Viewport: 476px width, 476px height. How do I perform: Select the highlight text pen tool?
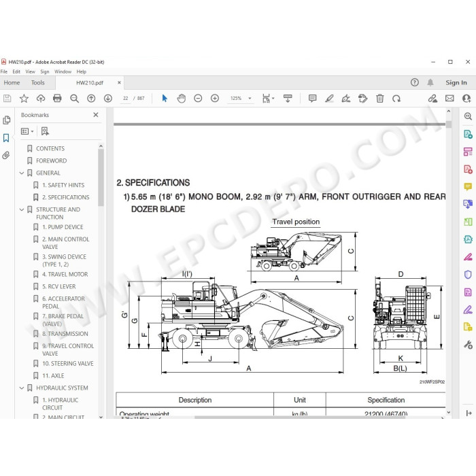[329, 99]
